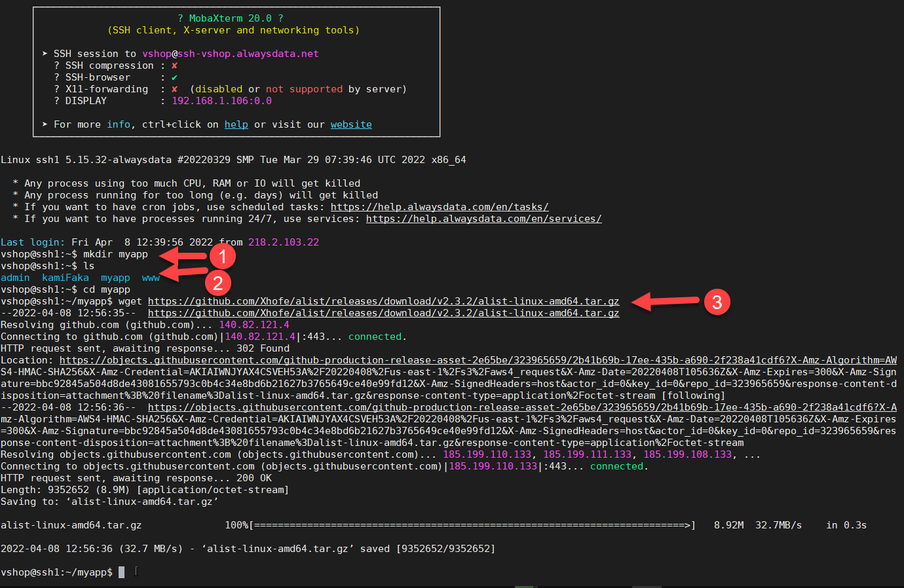Viewport: 904px width, 588px height.
Task: Click the green 'connected.' after github.com
Action: (x=378, y=337)
